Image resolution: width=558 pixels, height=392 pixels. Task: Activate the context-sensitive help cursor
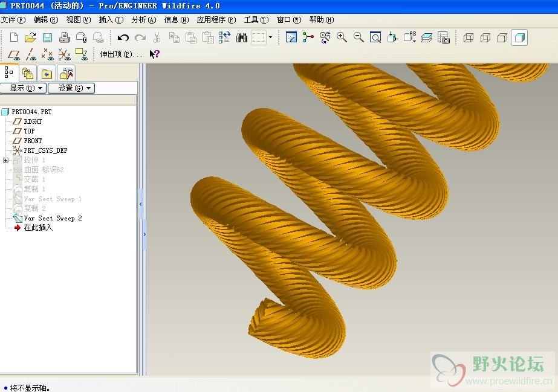(154, 54)
